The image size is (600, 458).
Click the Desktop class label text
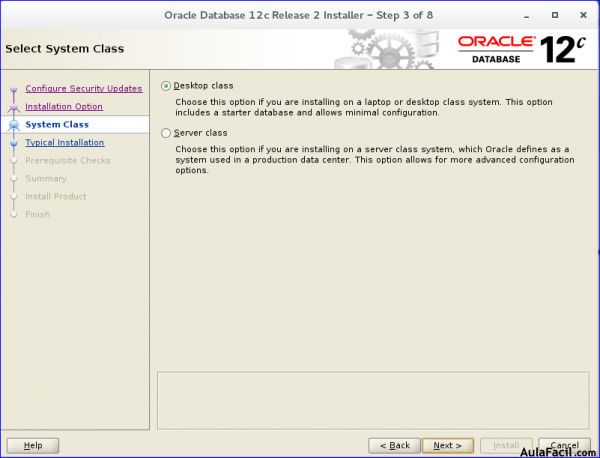click(x=203, y=86)
